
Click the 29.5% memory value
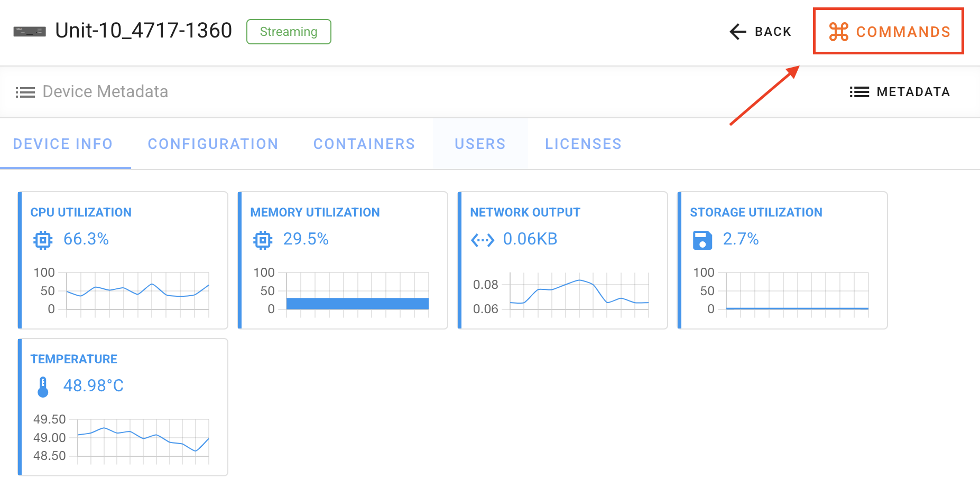[306, 239]
